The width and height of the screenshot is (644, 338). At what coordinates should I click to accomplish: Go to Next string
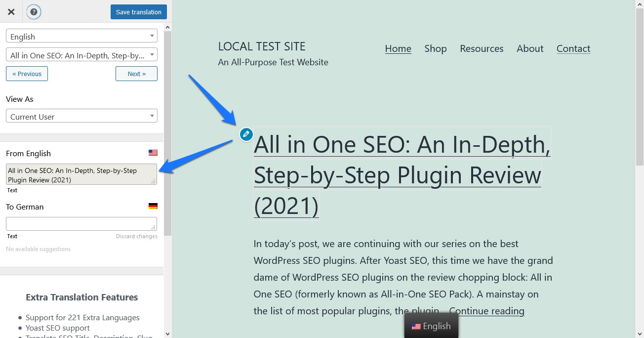click(x=136, y=74)
